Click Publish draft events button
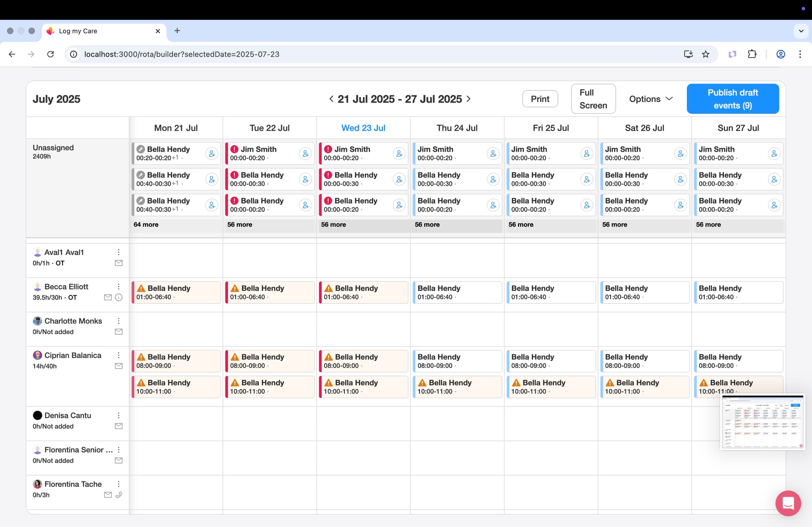The height and width of the screenshot is (527, 812). pyautogui.click(x=732, y=99)
